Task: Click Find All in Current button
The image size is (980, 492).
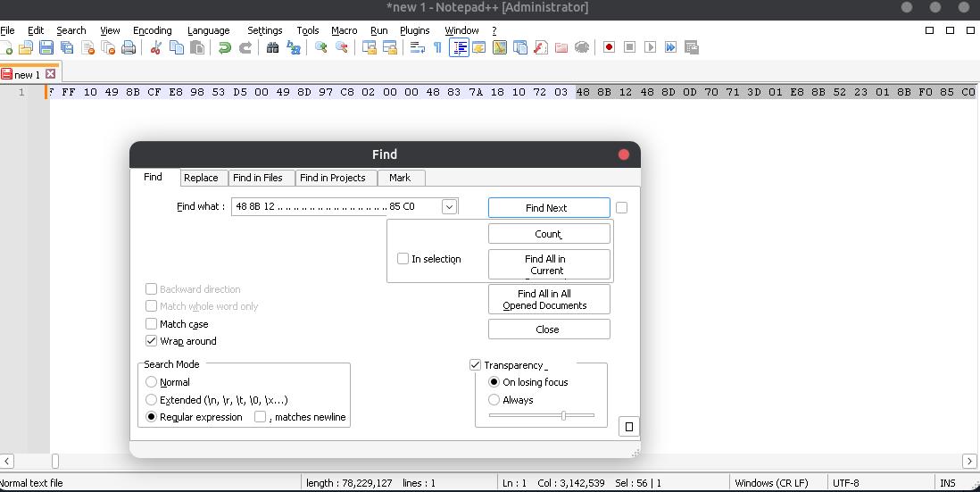Action: [x=549, y=264]
